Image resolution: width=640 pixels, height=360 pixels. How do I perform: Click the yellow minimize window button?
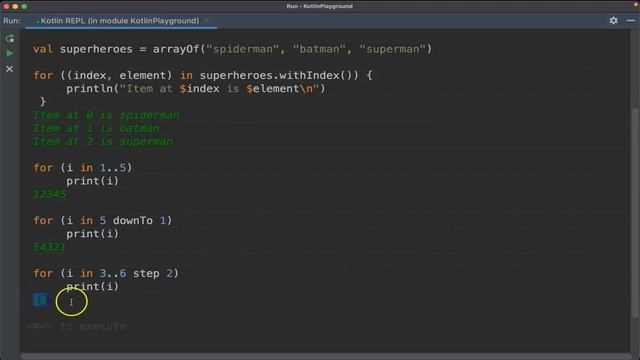pos(15,6)
